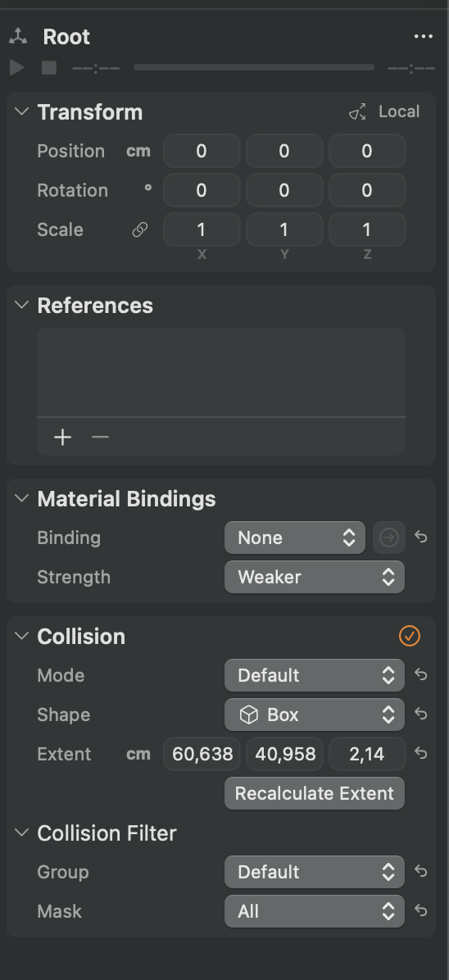Open the Strength dropdown set to Weaker
This screenshot has width=449, height=980.
[x=315, y=577]
